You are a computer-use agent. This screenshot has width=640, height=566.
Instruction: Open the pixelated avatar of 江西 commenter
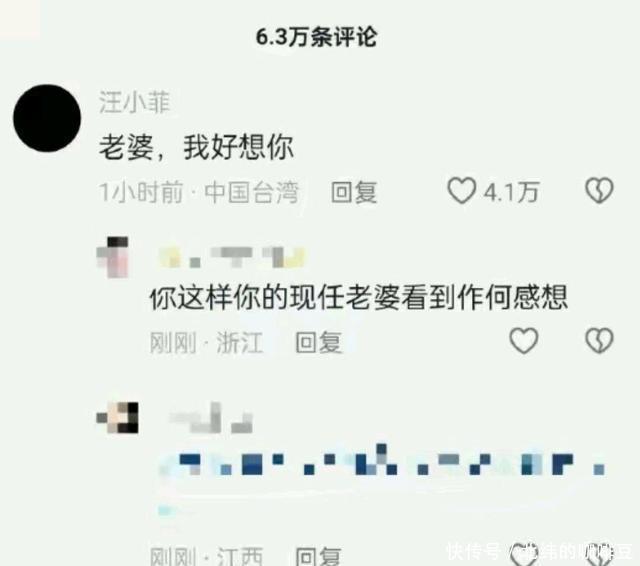point(118,417)
